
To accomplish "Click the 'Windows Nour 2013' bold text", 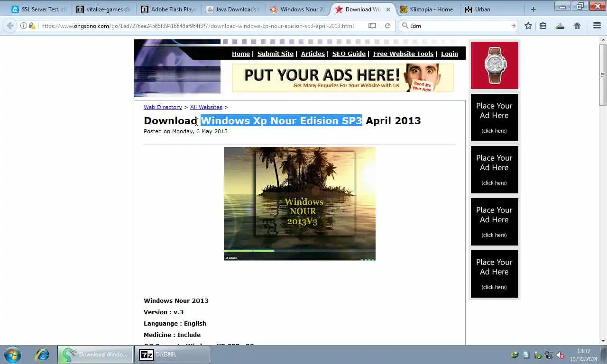I will pyautogui.click(x=176, y=300).
